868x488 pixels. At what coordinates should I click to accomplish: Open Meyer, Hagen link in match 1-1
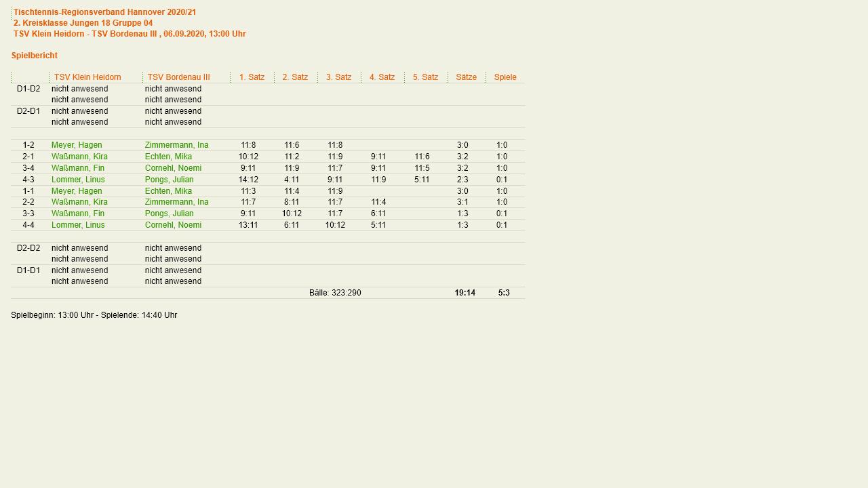[77, 191]
